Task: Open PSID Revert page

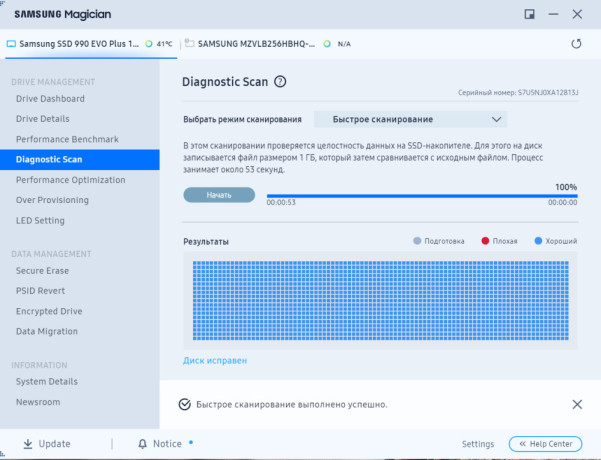Action: (40, 291)
